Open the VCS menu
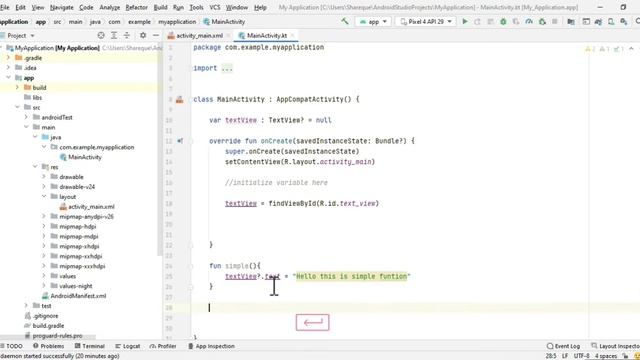The height and width of the screenshot is (360, 640). pos(215,7)
